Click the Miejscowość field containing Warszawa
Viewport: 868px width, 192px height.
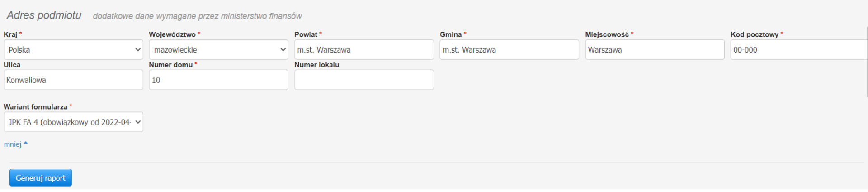pos(655,50)
